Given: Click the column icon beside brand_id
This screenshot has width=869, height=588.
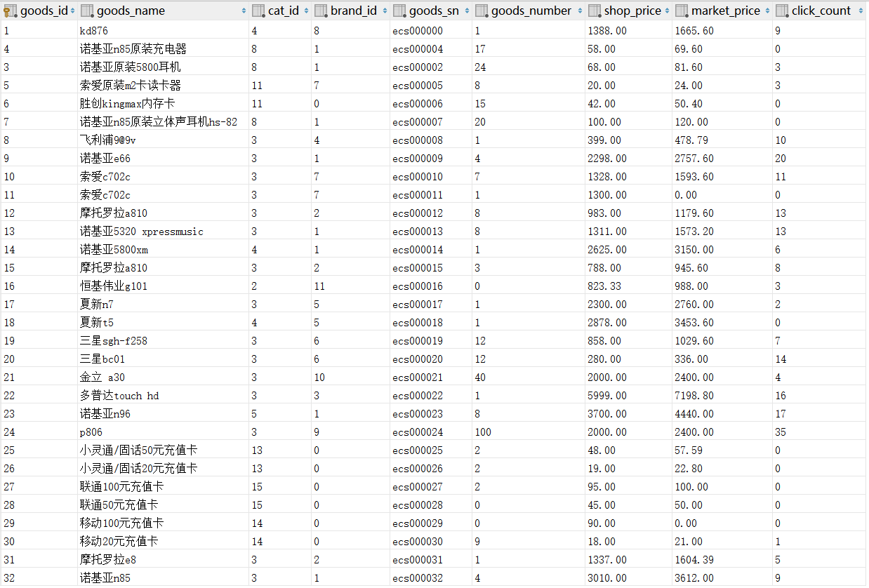Looking at the screenshot, I should 321,11.
